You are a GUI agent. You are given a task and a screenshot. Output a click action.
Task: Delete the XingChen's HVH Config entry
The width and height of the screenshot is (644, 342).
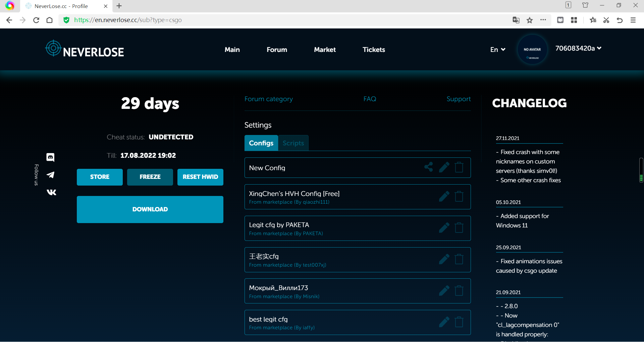point(459,197)
